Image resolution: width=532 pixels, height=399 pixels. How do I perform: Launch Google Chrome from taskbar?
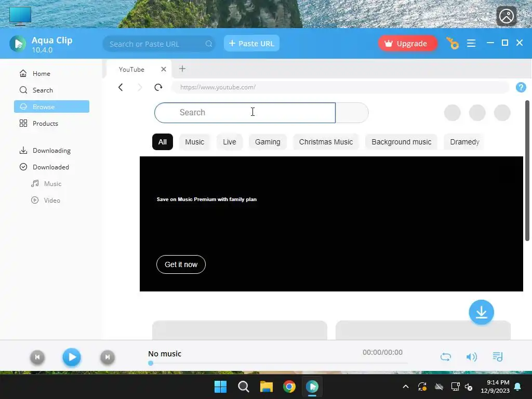coord(289,387)
